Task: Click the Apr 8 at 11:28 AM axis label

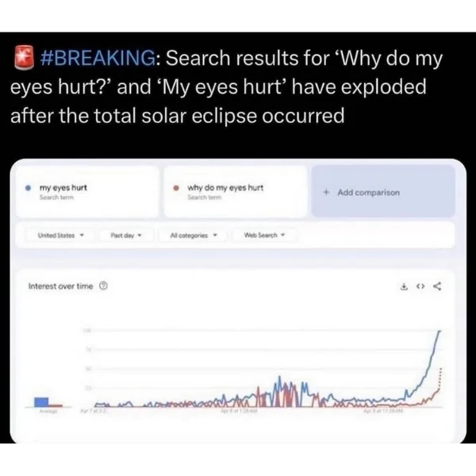Action: tap(383, 411)
